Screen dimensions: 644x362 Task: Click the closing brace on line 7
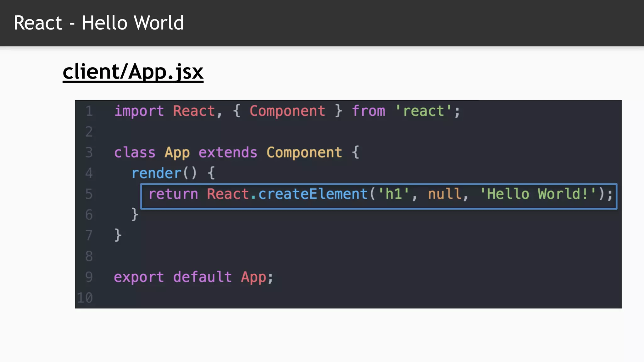click(118, 236)
